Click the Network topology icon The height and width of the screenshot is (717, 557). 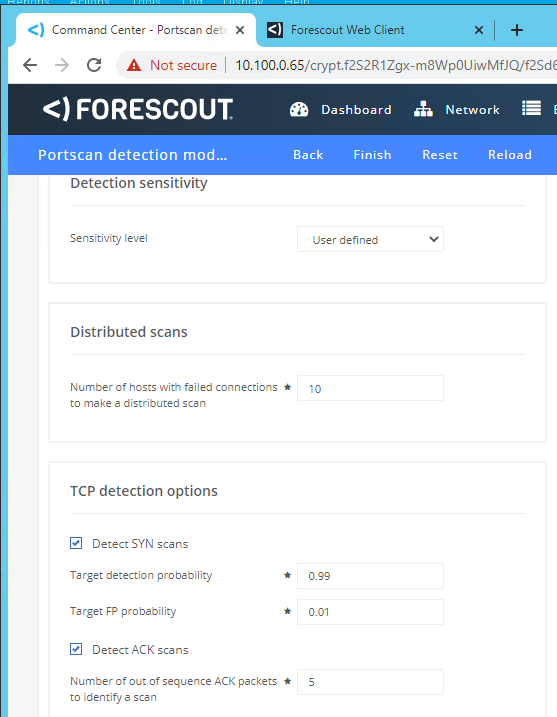tap(423, 109)
